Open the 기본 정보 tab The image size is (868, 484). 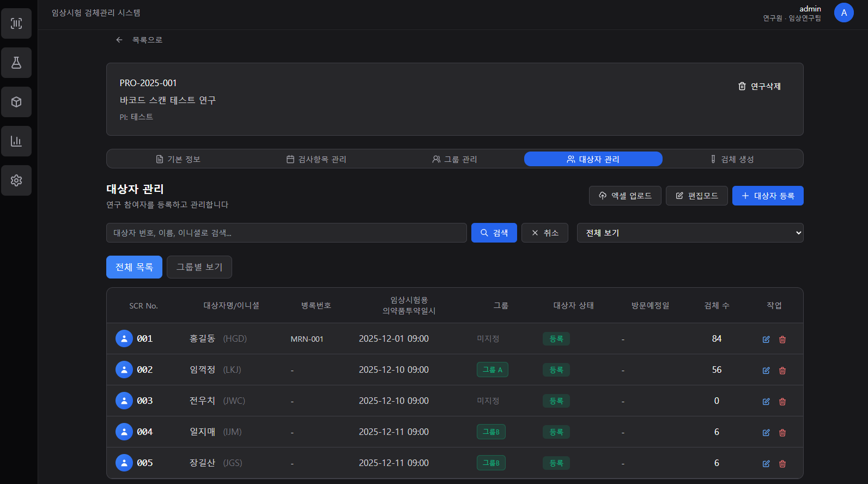[x=178, y=159]
